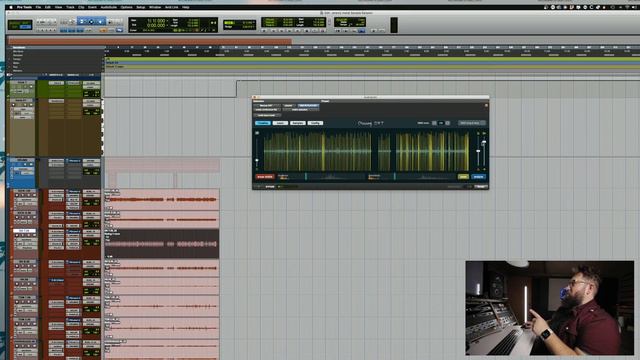This screenshot has height=360, width=640.
Task: Open the Track menu
Action: coord(70,7)
